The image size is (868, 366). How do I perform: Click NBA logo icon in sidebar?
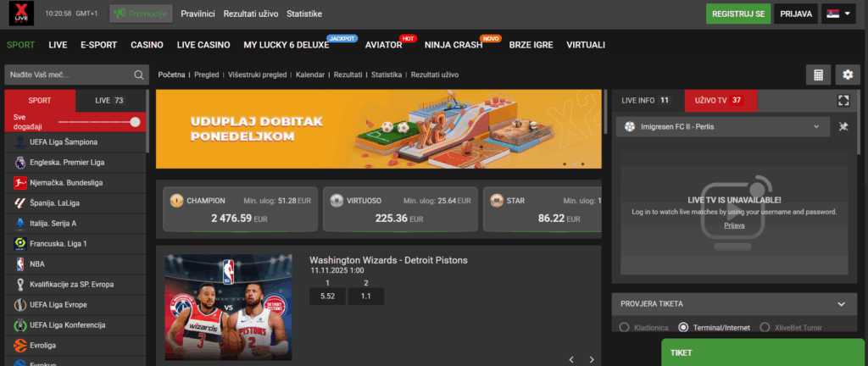[x=20, y=263]
